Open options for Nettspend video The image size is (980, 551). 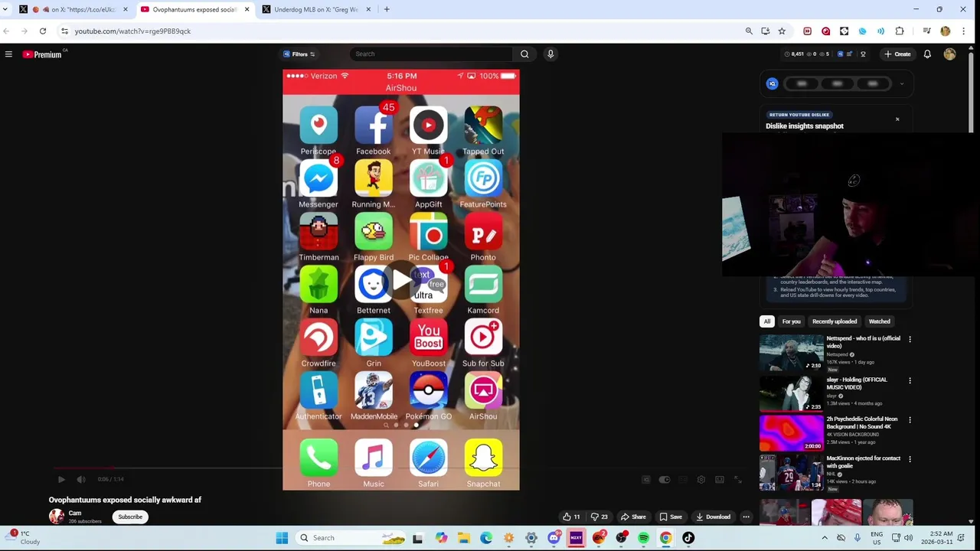[910, 339]
